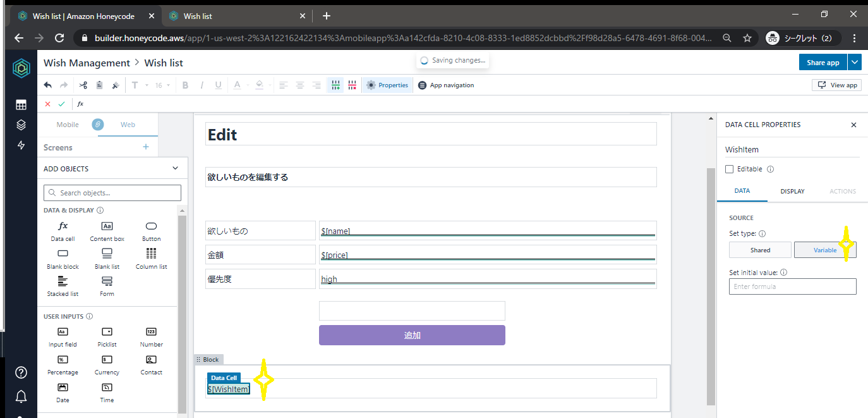Click into the formula bar
The width and height of the screenshot is (868, 418).
pos(474,104)
